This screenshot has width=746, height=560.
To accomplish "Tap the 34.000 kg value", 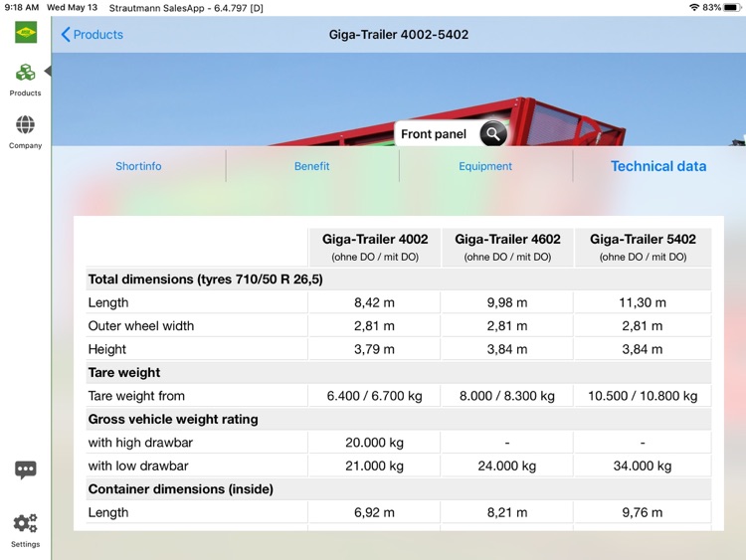I will pos(643,466).
